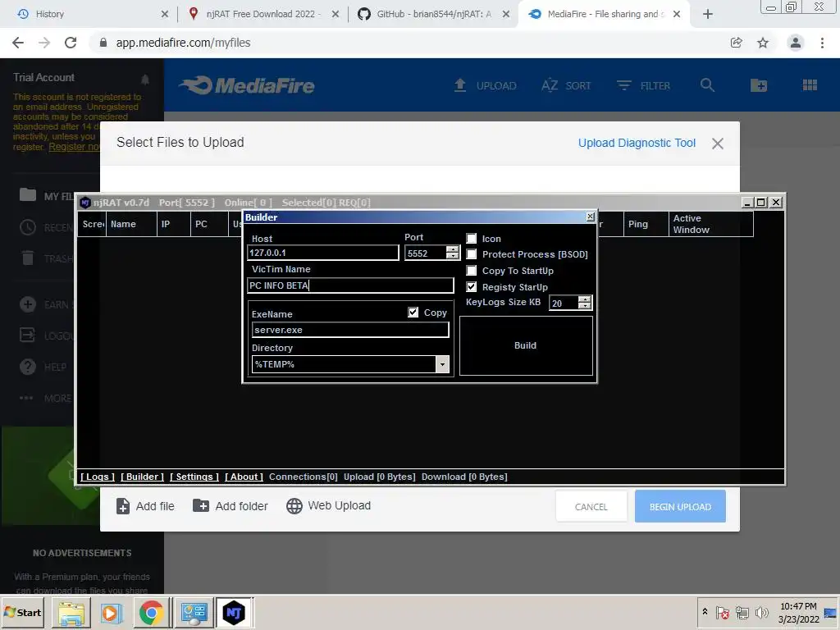Go forward with the browser forward arrow
Screen dimensions: 840x630
point(44,43)
